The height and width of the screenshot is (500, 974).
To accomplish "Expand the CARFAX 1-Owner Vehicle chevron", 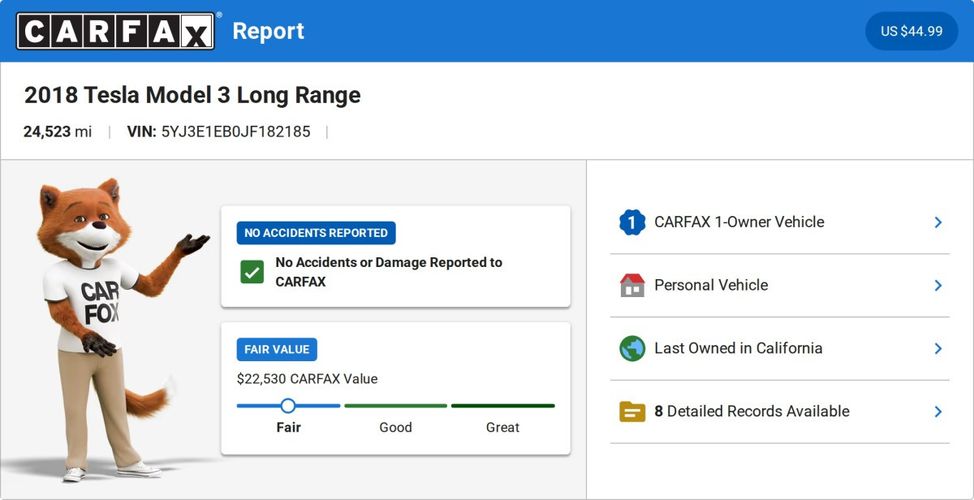I will point(938,222).
